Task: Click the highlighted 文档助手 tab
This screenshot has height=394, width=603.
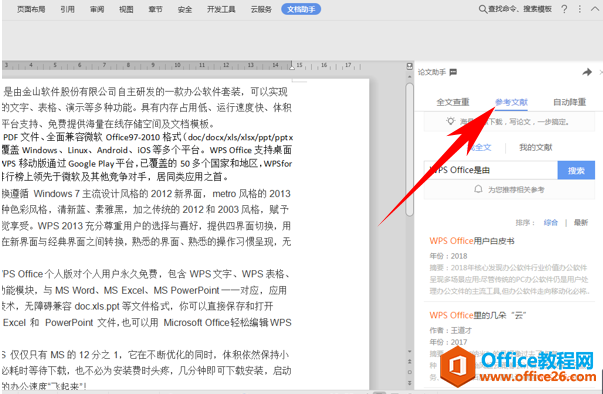Action: [301, 9]
